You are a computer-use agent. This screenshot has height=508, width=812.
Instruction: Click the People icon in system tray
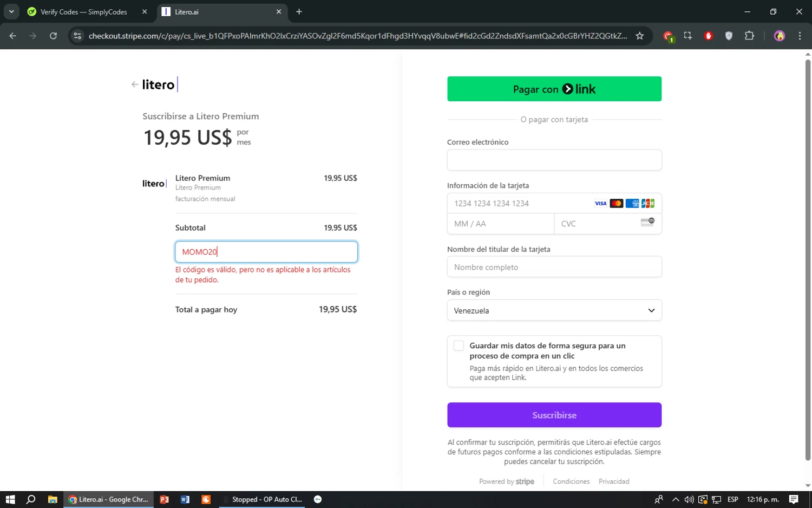(x=658, y=499)
